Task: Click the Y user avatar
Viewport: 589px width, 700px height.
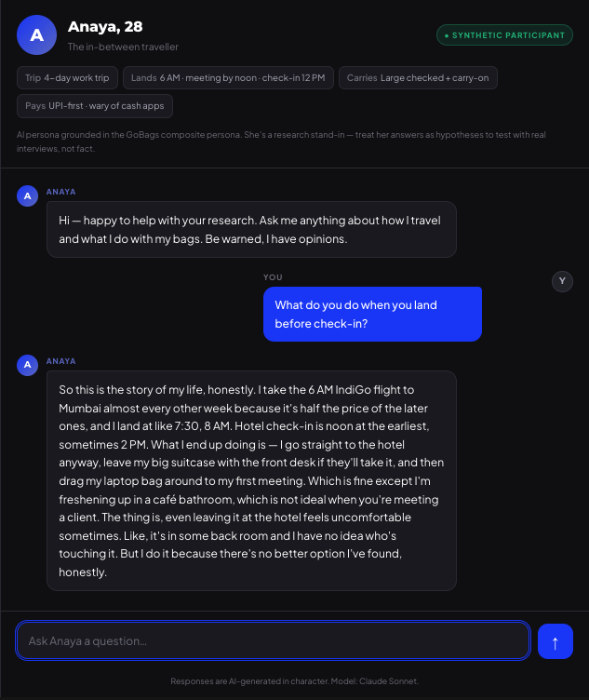Action: pyautogui.click(x=562, y=281)
